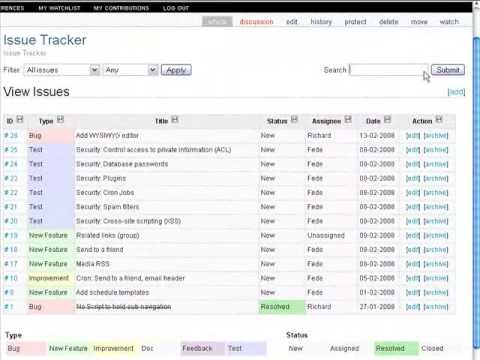This screenshot has width=480, height=360.
Task: Go to My Watchlist
Action: pyautogui.click(x=59, y=8)
